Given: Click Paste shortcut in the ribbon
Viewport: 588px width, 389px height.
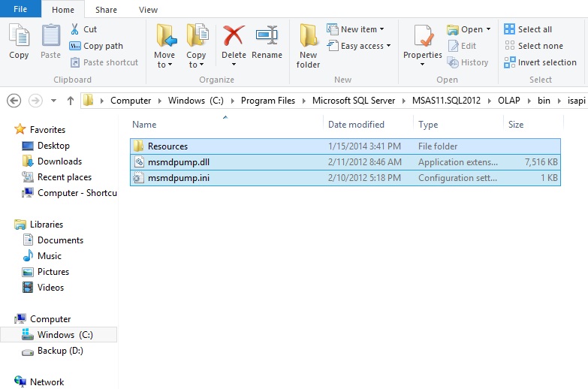Looking at the screenshot, I should point(104,62).
